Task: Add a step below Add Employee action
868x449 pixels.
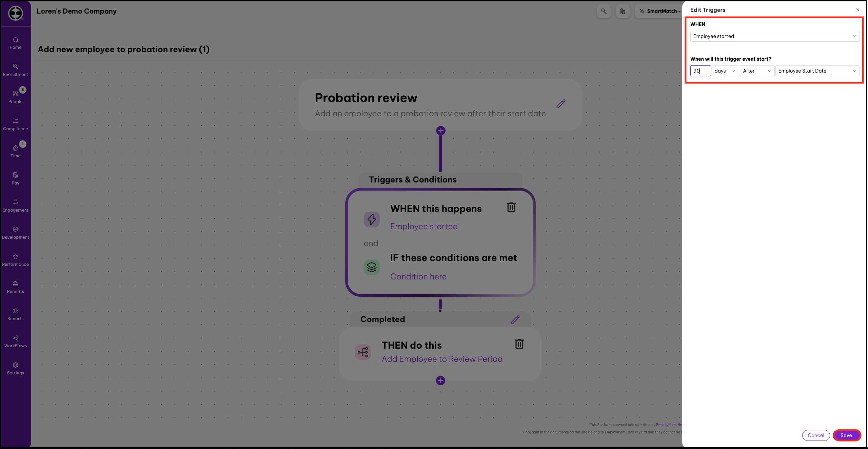Action: (440, 380)
